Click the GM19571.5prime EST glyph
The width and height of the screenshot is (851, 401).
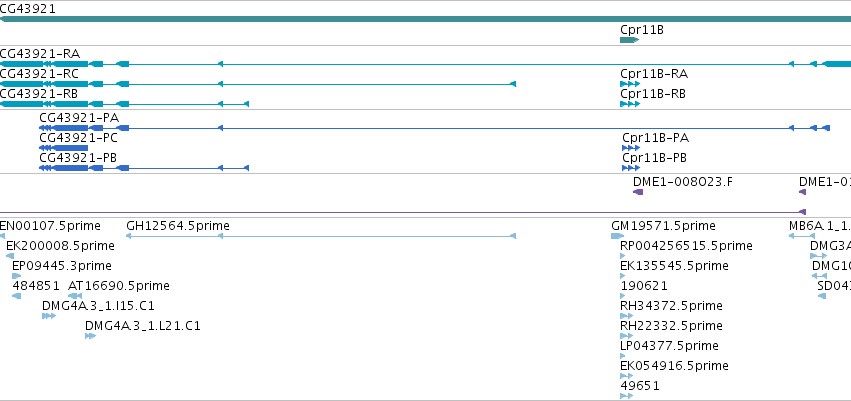click(x=618, y=236)
